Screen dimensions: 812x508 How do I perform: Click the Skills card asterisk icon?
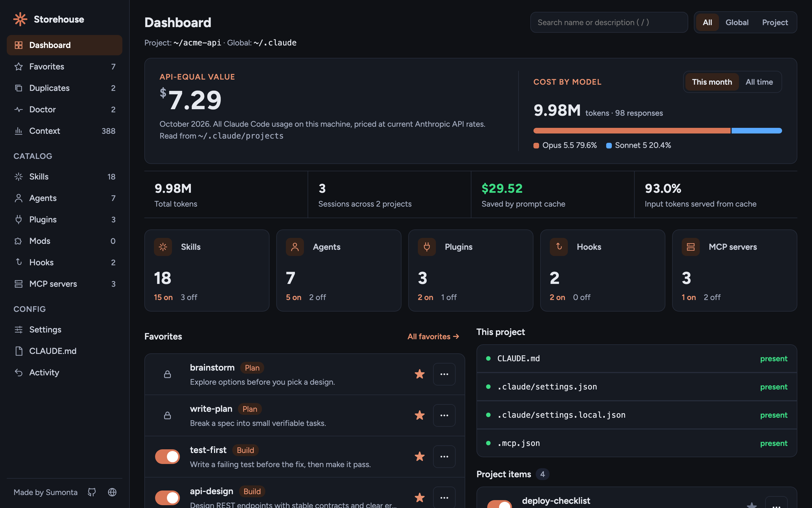(x=163, y=247)
